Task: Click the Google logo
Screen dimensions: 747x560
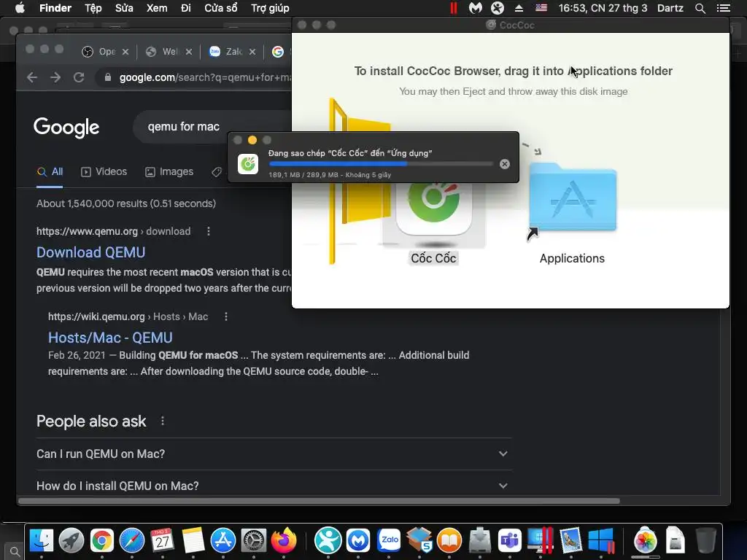Action: coord(66,127)
